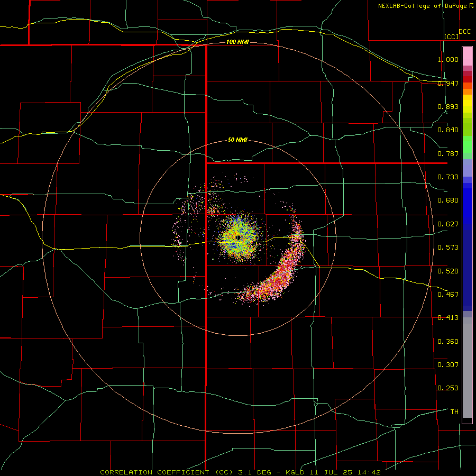Viewport: 476px width, 476px height.
Task: Click the [CC] units label
Action: pyautogui.click(x=452, y=36)
